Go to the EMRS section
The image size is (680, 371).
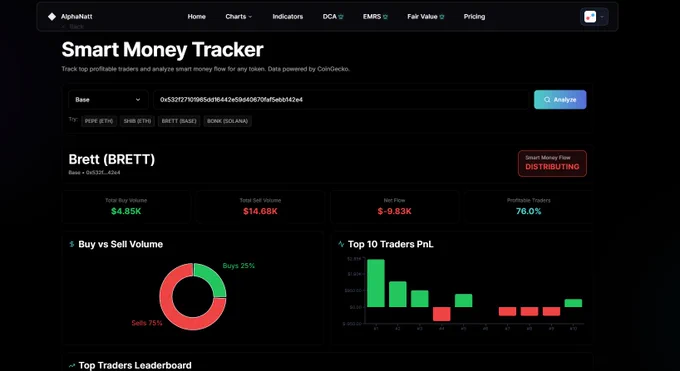click(372, 16)
